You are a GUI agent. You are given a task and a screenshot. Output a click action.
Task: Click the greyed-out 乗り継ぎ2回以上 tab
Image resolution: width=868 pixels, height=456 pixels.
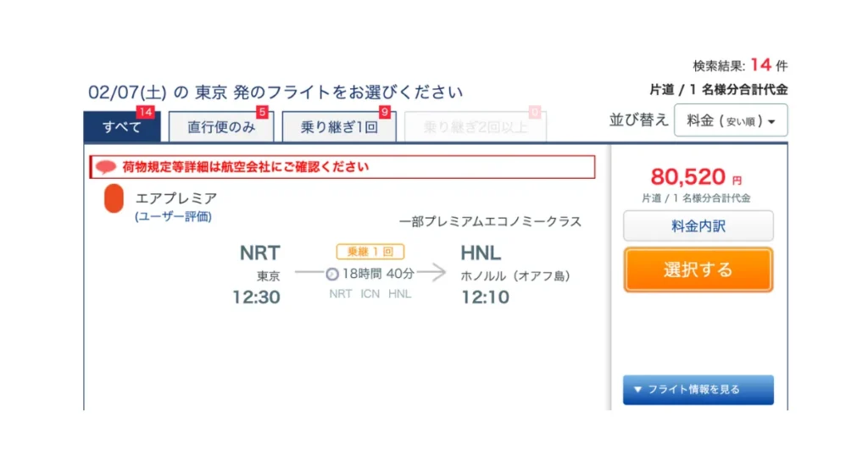point(475,128)
